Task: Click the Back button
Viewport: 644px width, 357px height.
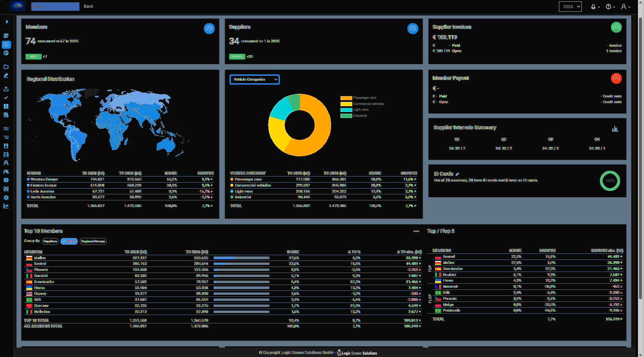Action: (x=88, y=6)
